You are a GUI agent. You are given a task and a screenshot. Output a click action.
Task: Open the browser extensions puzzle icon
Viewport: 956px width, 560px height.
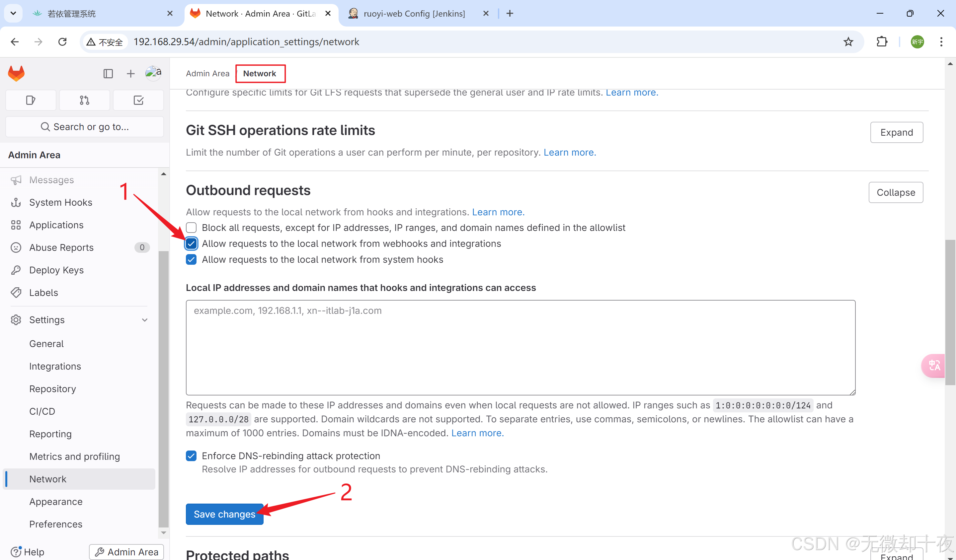pos(882,42)
